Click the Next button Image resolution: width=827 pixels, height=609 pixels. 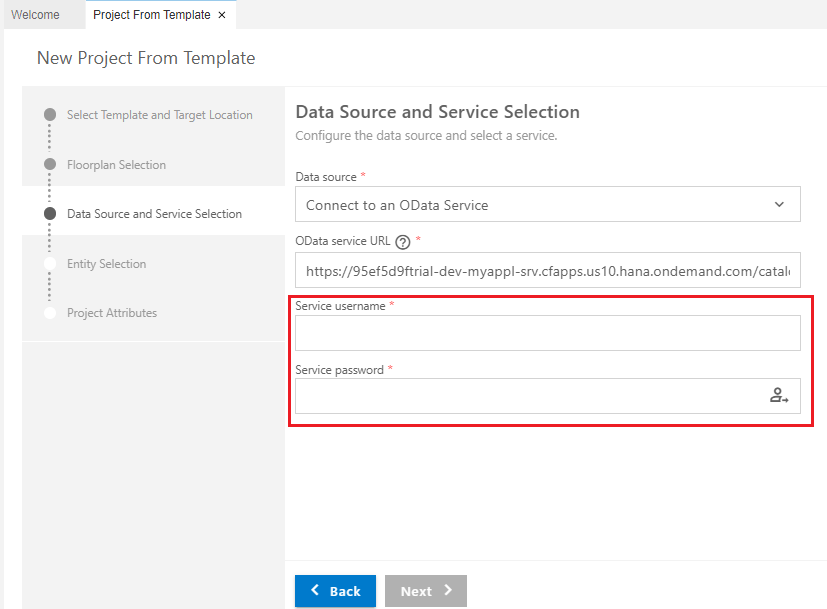pyautogui.click(x=425, y=591)
